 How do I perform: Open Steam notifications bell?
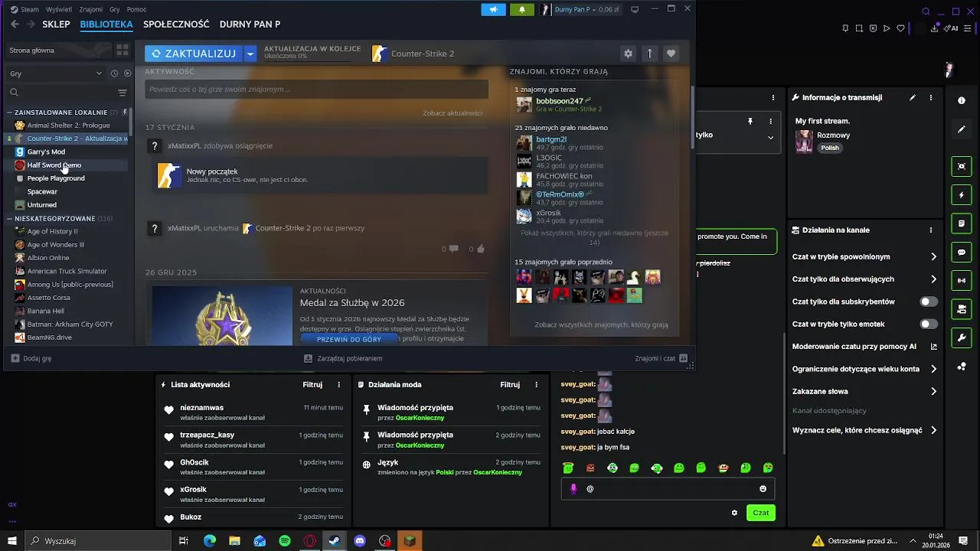click(522, 9)
